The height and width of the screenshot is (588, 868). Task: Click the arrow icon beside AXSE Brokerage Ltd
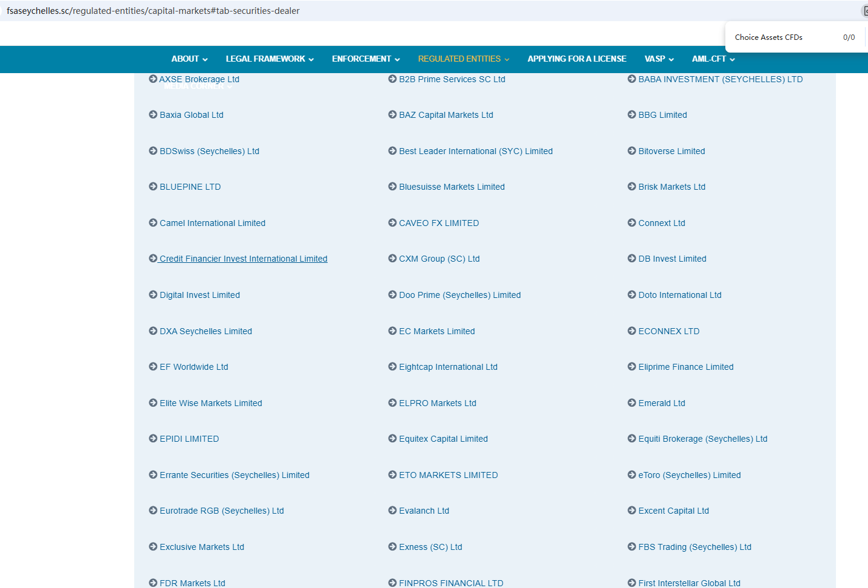coord(153,79)
